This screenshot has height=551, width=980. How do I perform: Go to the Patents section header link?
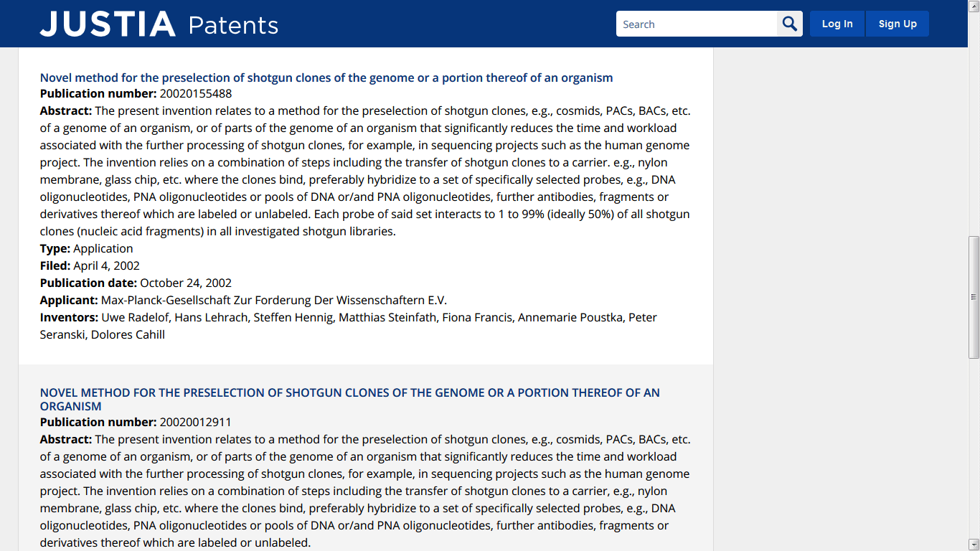pyautogui.click(x=233, y=25)
